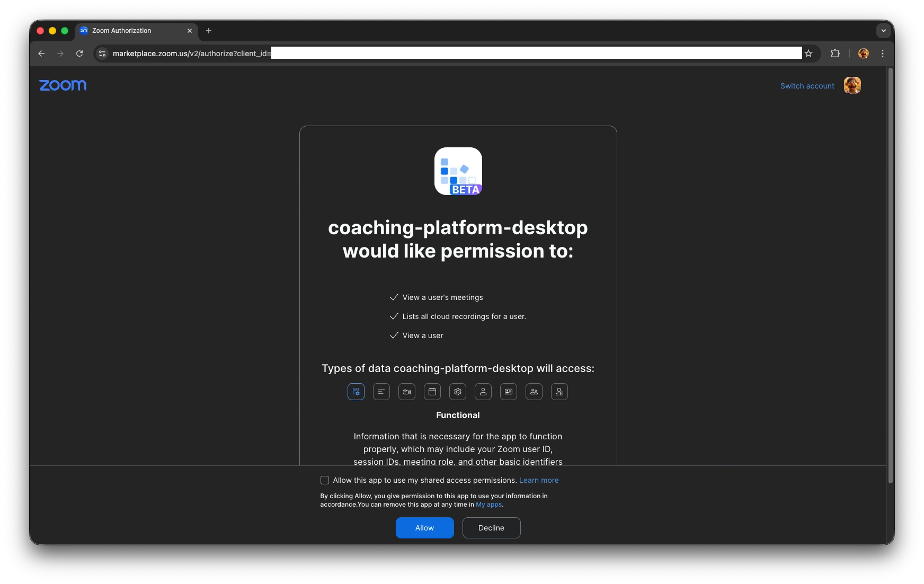Viewport: 924px width, 584px height.
Task: Click the Allow button
Action: point(424,528)
